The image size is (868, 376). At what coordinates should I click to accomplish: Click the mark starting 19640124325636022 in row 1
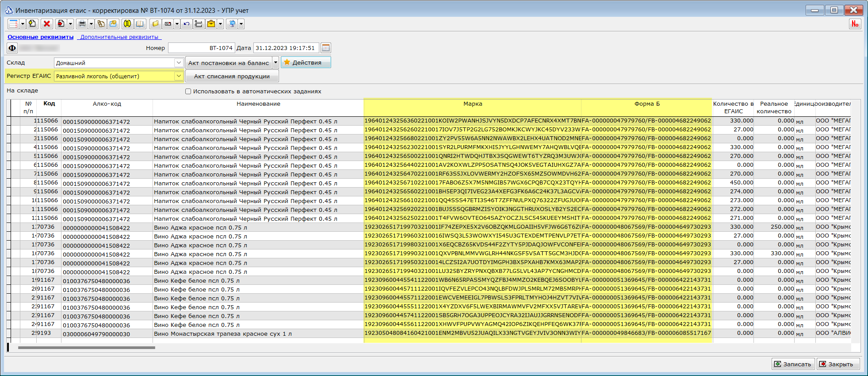(x=472, y=121)
